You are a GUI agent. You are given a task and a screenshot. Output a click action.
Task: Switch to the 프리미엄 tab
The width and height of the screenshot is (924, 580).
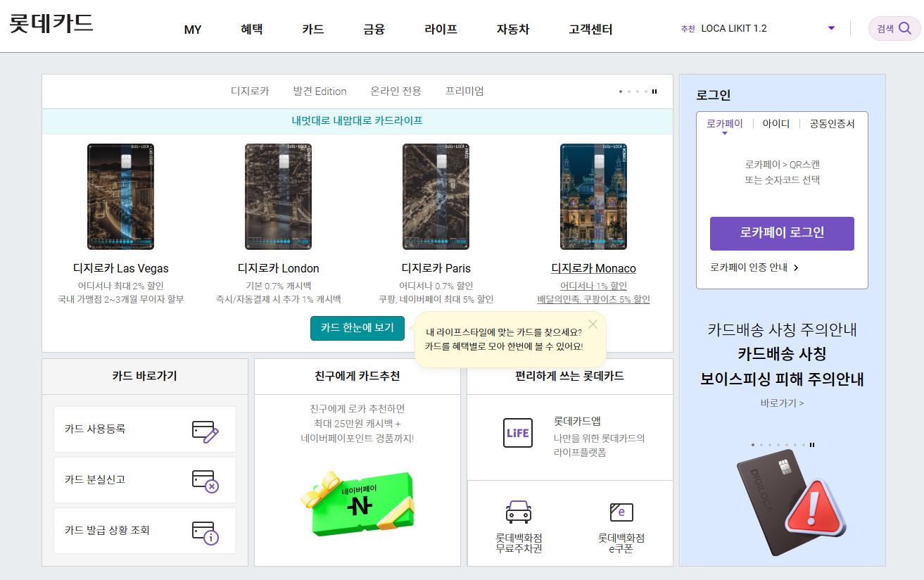point(464,91)
